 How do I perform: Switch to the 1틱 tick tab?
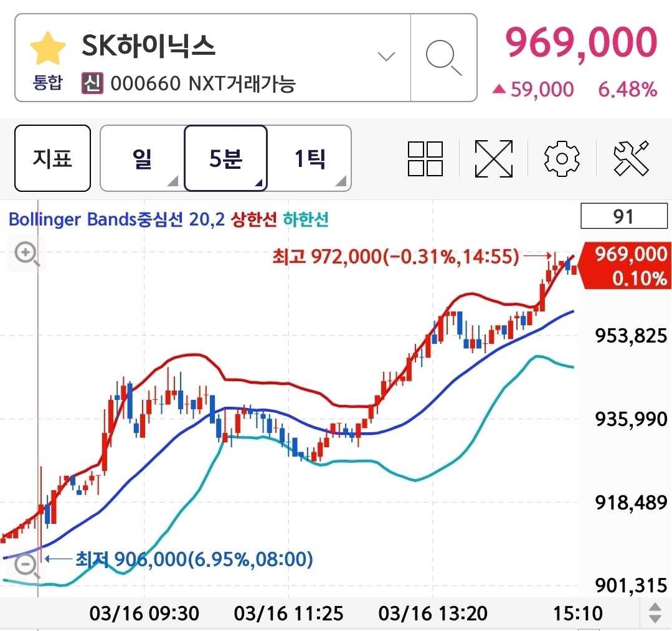(310, 158)
